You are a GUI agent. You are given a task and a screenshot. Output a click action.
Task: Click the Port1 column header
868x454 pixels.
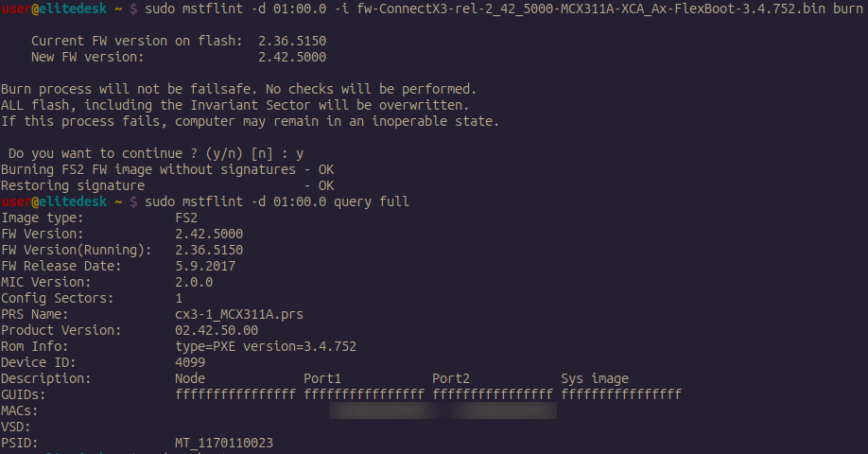[322, 378]
